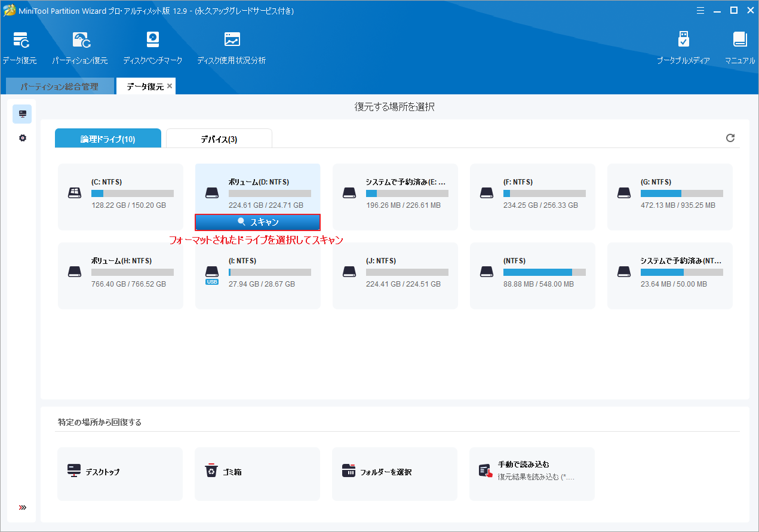Screen dimensions: 759x532
Task: Select システムで予約済み(E: drive icon
Action: (x=349, y=193)
